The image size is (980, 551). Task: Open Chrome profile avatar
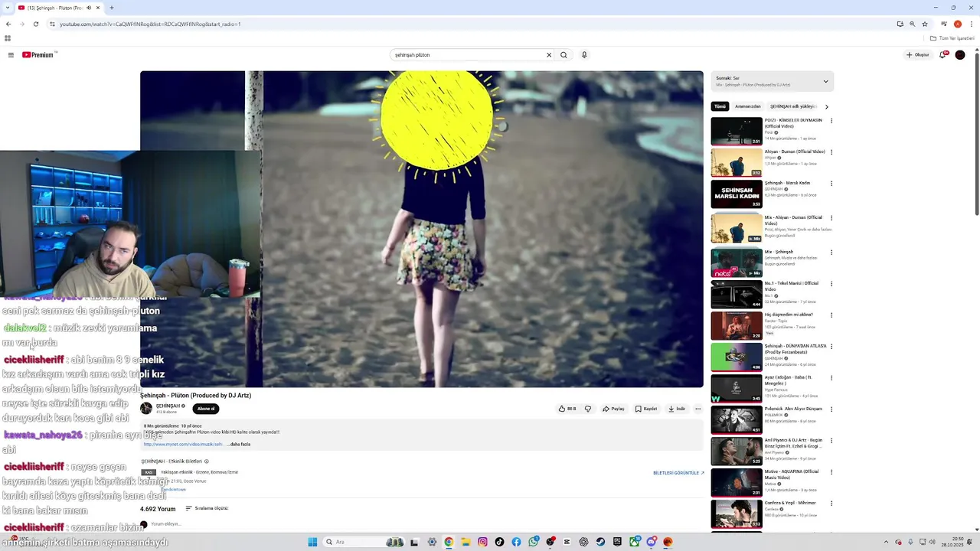[x=957, y=24]
